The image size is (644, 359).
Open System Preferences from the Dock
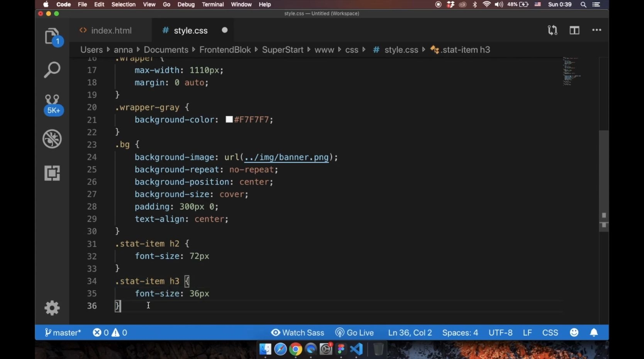tap(326, 349)
